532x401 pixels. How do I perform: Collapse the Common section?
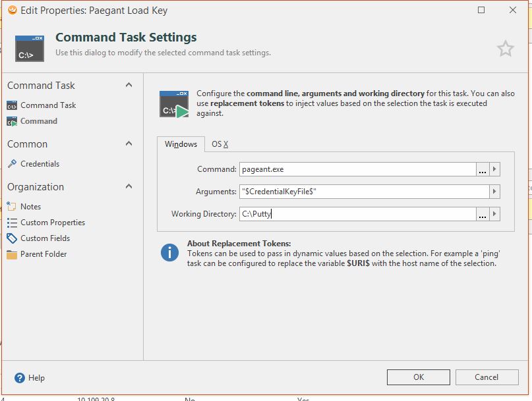click(x=129, y=144)
